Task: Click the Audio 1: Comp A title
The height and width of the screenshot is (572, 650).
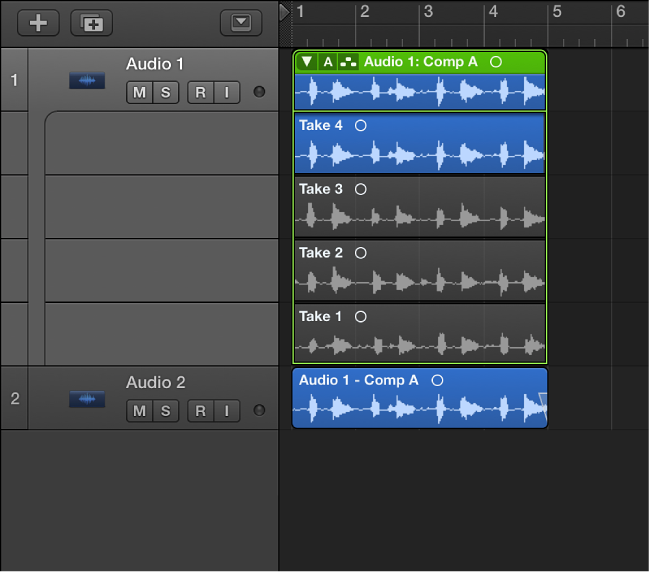Action: pos(421,62)
